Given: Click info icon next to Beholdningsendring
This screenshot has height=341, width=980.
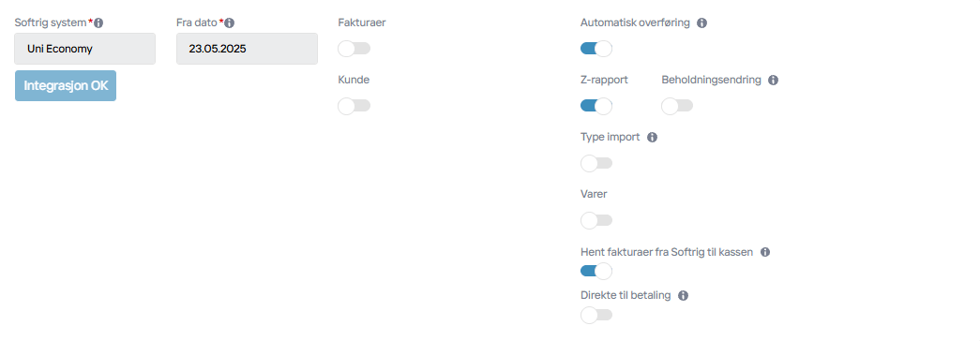Looking at the screenshot, I should (773, 81).
